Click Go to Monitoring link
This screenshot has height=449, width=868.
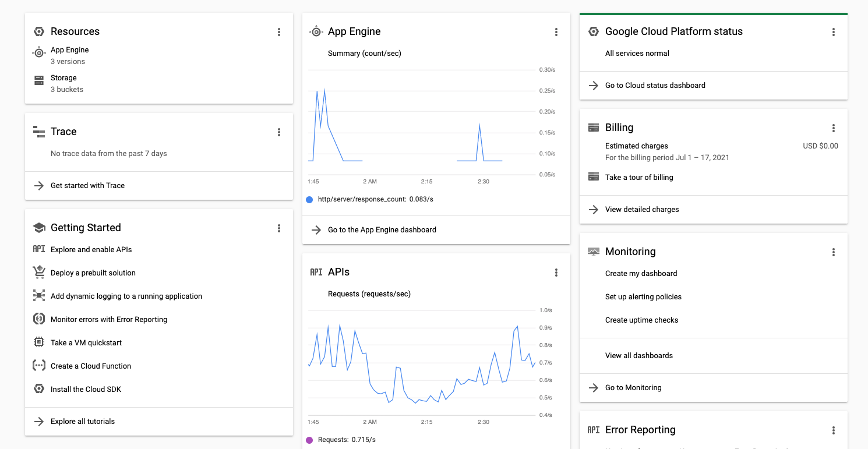633,388
